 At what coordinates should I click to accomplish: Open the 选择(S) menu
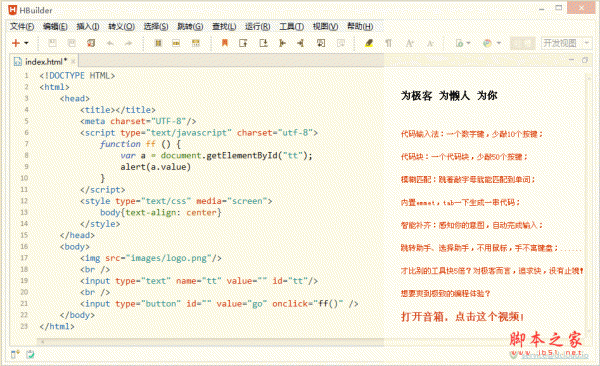(x=156, y=26)
